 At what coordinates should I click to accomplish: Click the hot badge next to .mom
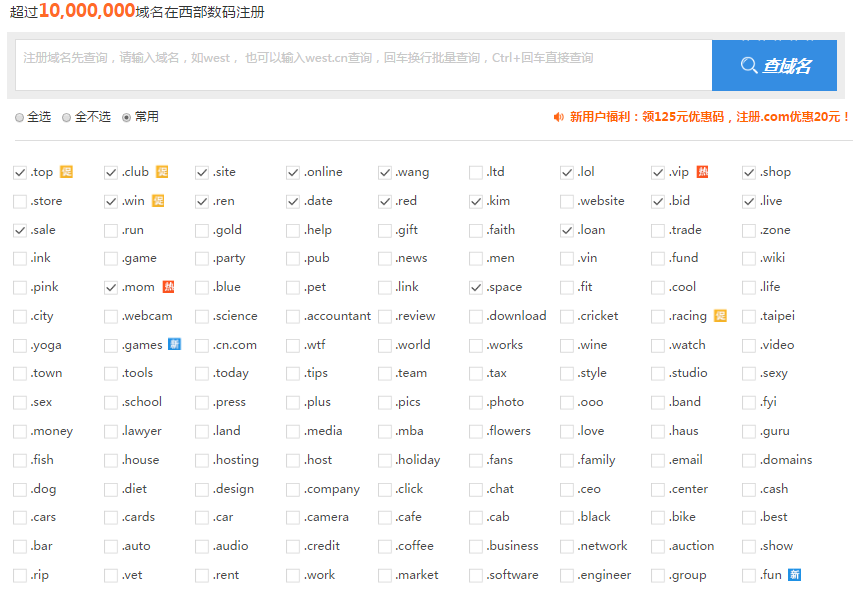pyautogui.click(x=168, y=287)
